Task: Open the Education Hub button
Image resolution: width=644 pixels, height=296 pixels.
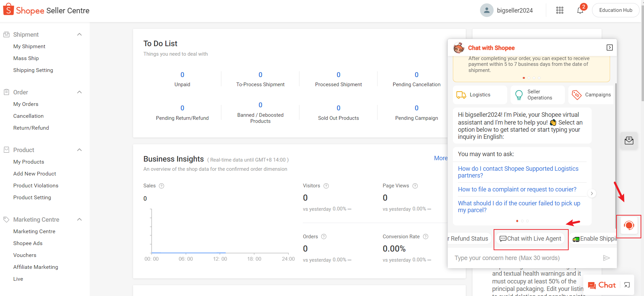Action: [615, 10]
